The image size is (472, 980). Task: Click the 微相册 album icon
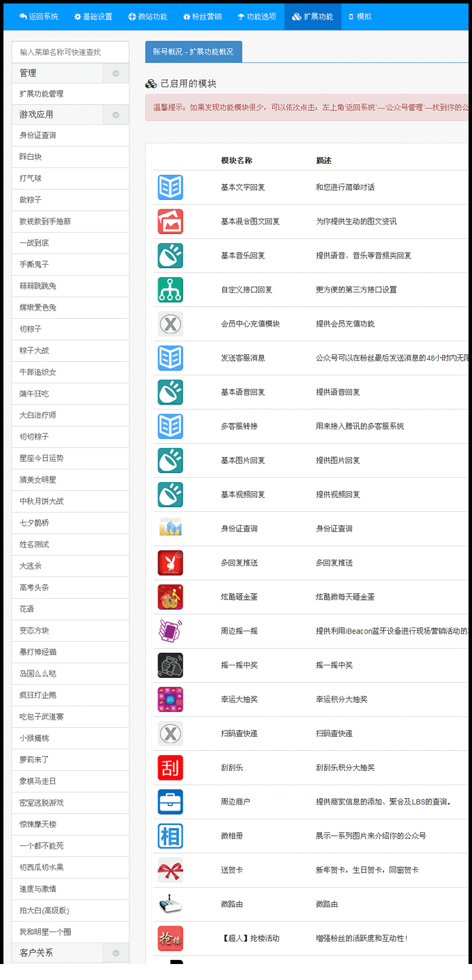click(170, 836)
